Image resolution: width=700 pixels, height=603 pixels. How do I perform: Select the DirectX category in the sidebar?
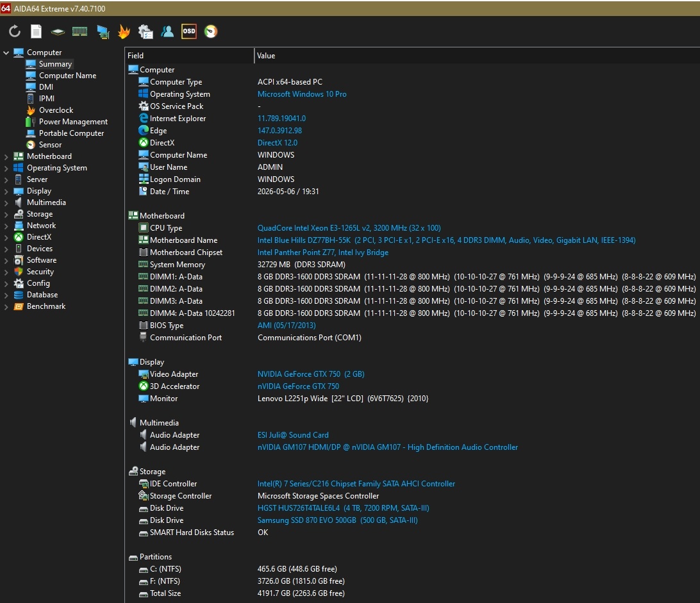[39, 237]
